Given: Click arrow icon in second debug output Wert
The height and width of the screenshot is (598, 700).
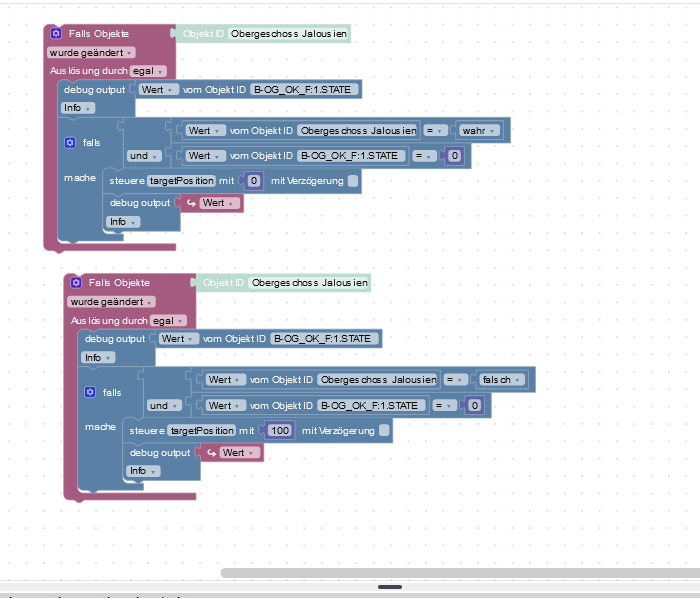Looking at the screenshot, I should [212, 453].
